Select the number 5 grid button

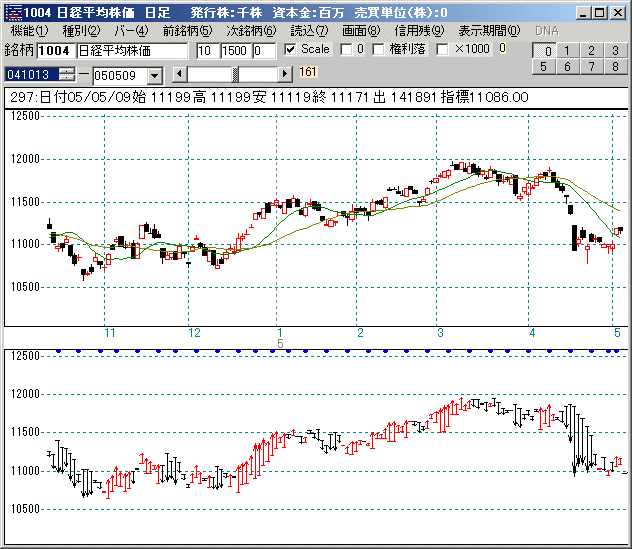pos(544,67)
